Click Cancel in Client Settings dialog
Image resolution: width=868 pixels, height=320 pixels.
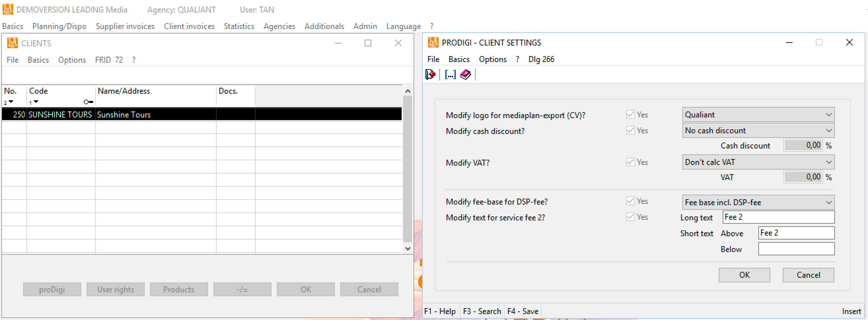point(808,275)
